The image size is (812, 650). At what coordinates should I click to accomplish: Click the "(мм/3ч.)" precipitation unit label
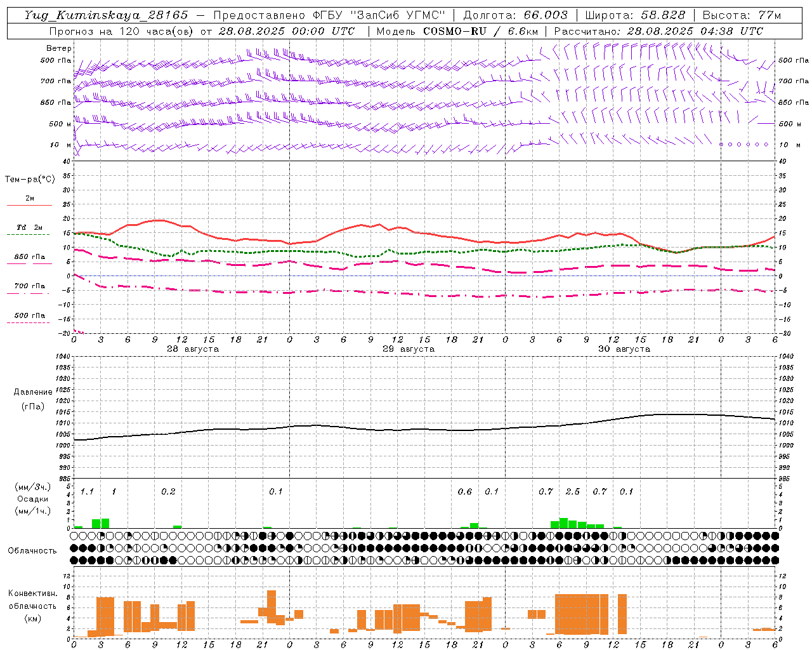[x=33, y=487]
